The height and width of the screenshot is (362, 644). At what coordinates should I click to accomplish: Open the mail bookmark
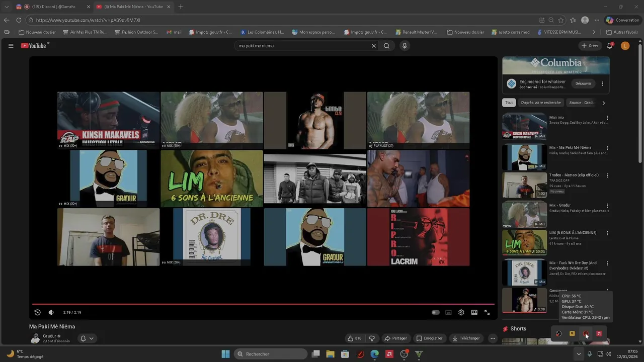click(x=174, y=32)
